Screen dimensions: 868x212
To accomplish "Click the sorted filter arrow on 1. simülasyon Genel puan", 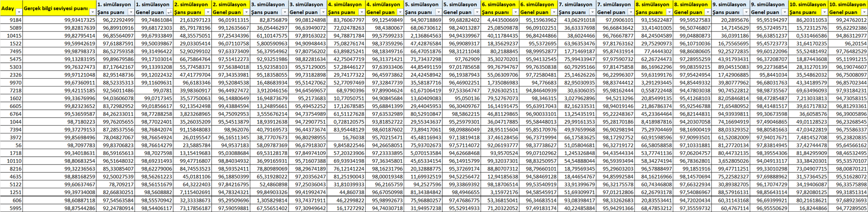I will 169,12.
